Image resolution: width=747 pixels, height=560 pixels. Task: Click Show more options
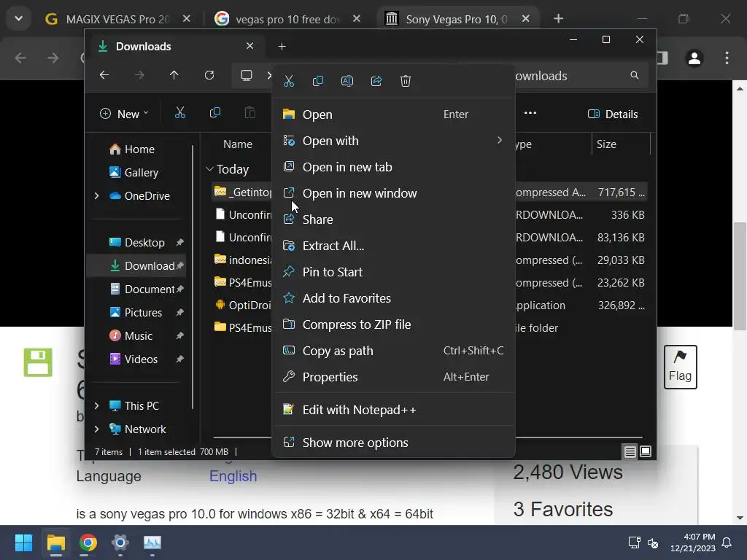tap(393, 443)
